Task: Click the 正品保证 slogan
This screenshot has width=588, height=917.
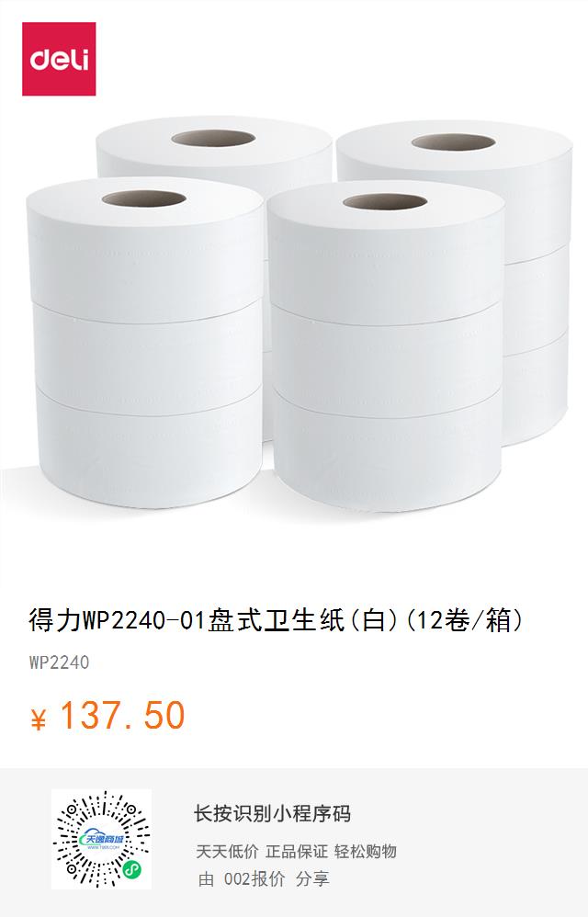Action: [297, 851]
